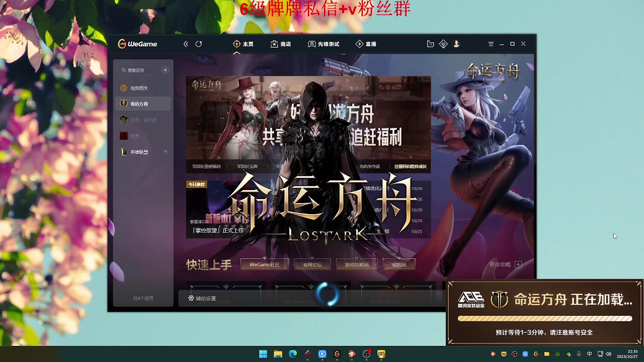Screen dimensions: 644x362
Task: Open the 捏脸站 link
Action: (x=399, y=264)
